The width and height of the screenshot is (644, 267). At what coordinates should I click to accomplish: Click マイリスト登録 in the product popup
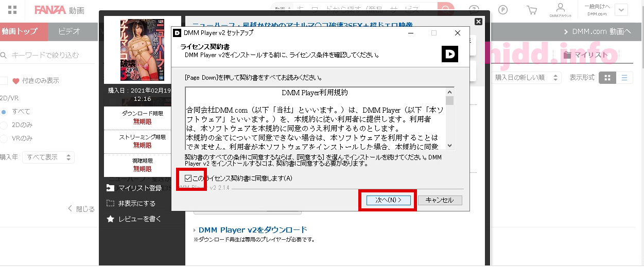pos(134,188)
